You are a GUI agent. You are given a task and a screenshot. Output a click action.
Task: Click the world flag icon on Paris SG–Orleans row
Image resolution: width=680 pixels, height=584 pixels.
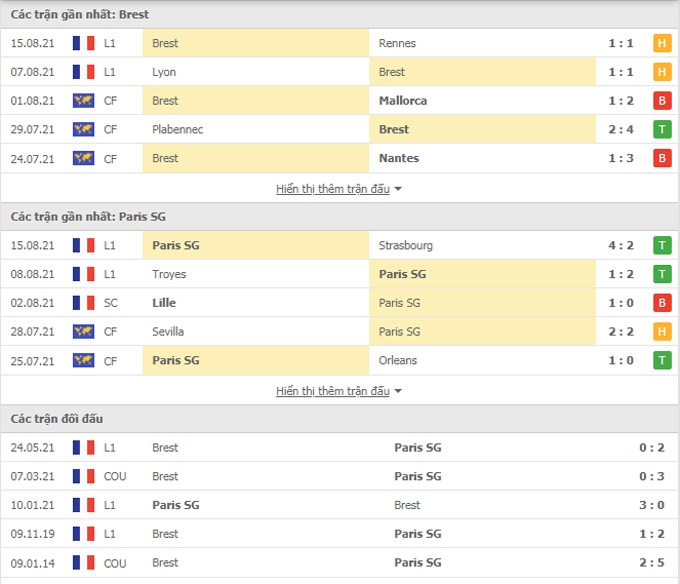(x=83, y=360)
